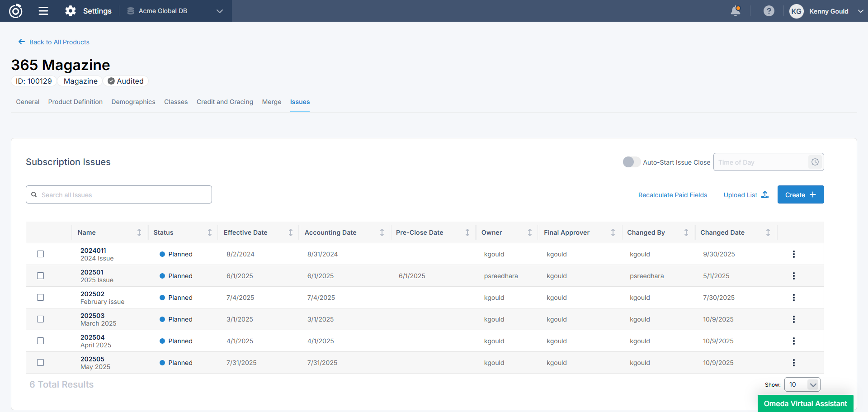Open the three-dot menu for issue 202505

click(793, 363)
